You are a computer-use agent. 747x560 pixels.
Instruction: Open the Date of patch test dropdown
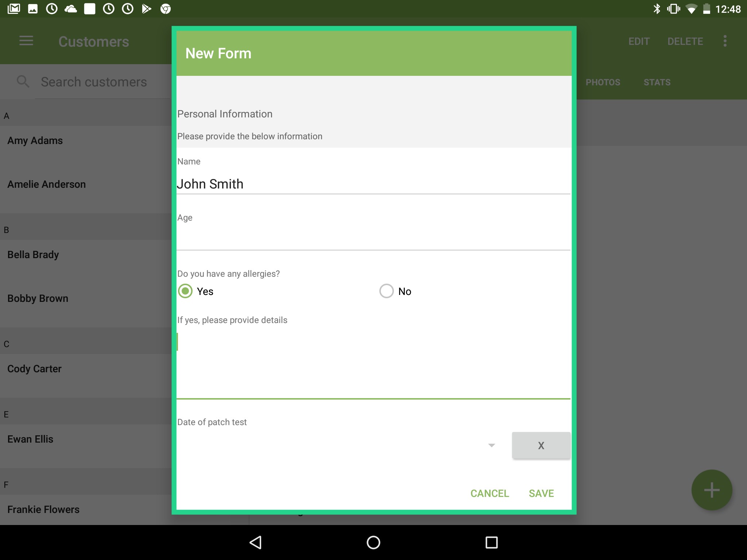491,445
